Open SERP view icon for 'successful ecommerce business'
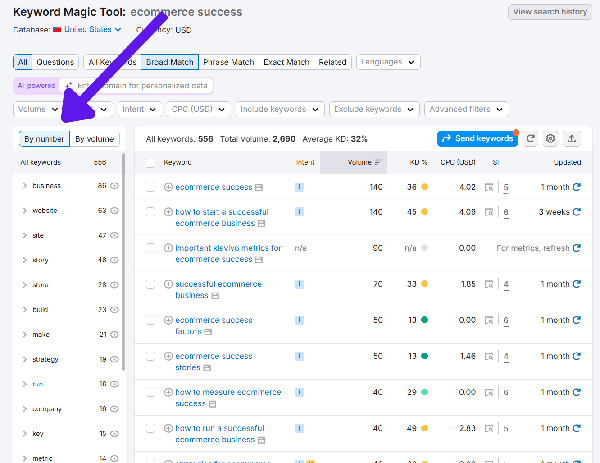This screenshot has height=463, width=600. coord(489,284)
